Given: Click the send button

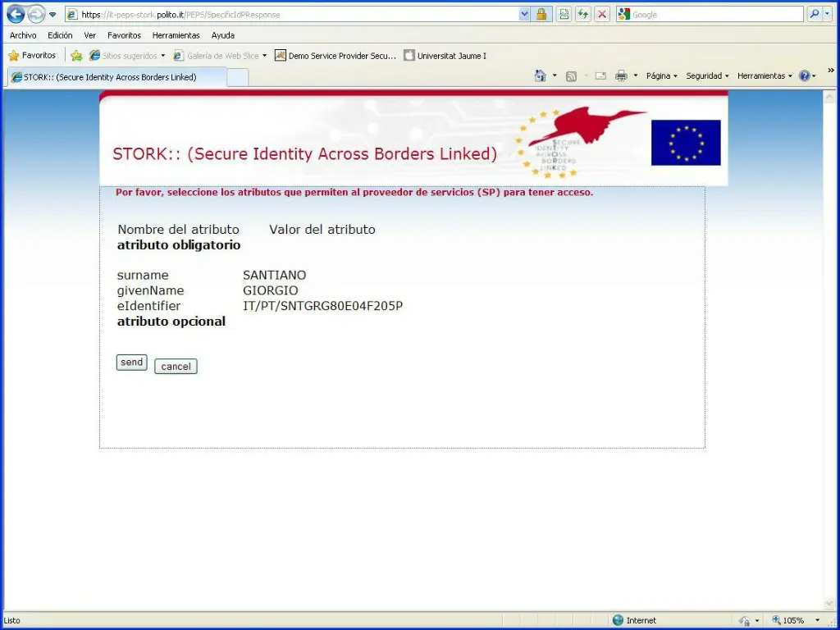Looking at the screenshot, I should click(x=132, y=362).
